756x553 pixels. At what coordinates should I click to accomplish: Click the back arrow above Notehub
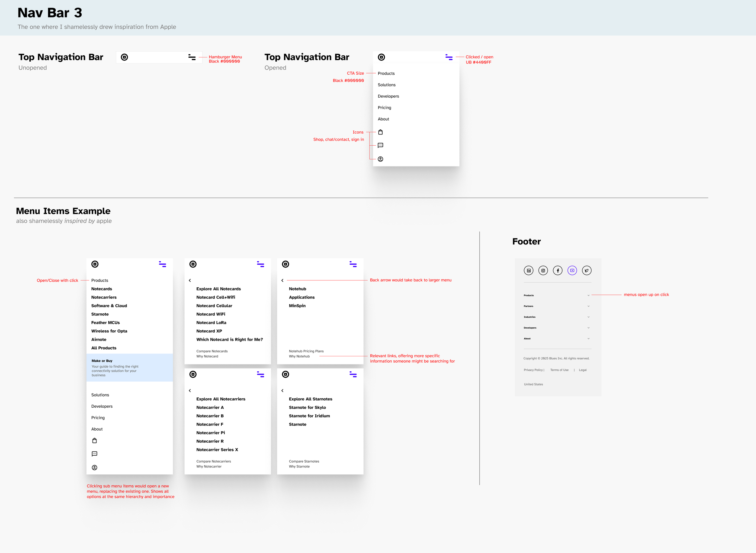(282, 280)
